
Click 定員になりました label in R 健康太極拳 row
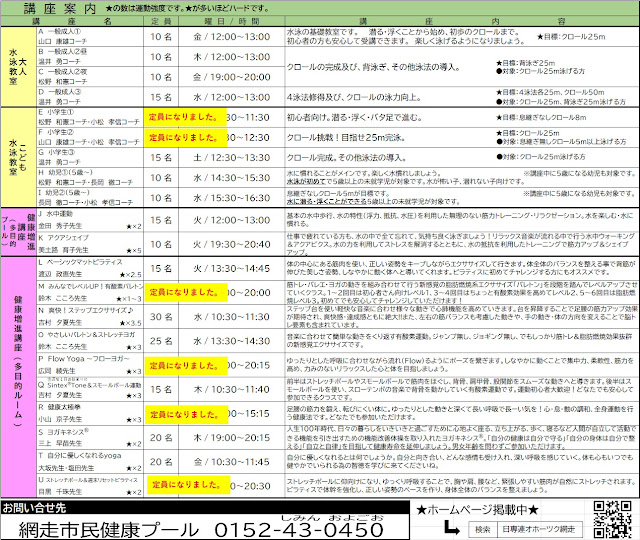click(x=187, y=414)
